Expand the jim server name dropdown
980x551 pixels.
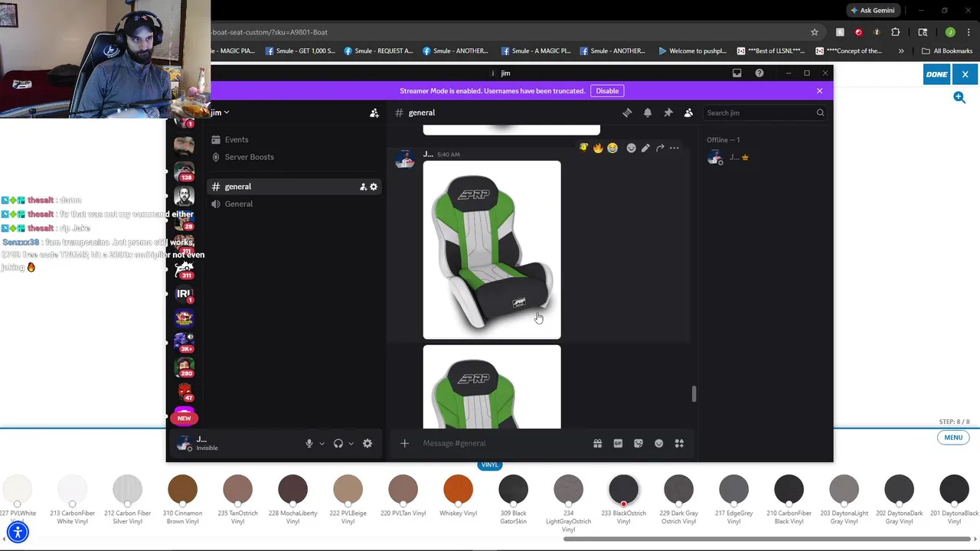[x=220, y=112]
